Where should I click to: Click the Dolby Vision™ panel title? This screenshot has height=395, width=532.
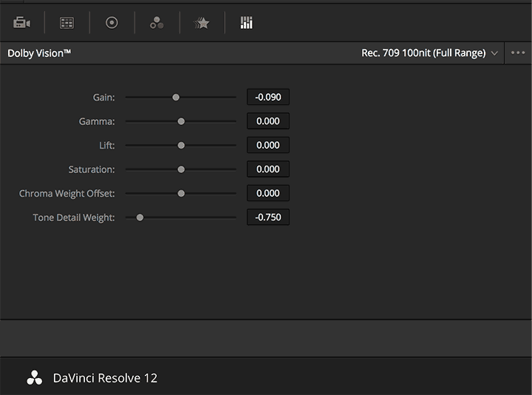(39, 53)
